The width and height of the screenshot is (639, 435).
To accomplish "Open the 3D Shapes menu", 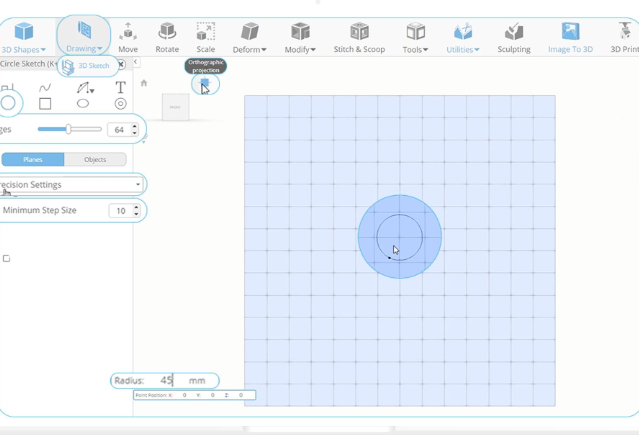I will [x=23, y=38].
